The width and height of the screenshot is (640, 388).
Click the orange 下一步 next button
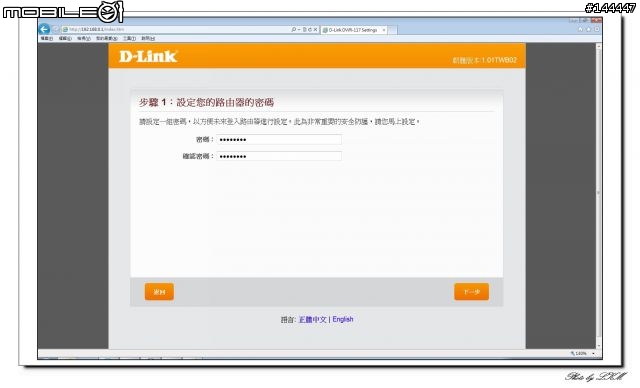click(x=471, y=292)
